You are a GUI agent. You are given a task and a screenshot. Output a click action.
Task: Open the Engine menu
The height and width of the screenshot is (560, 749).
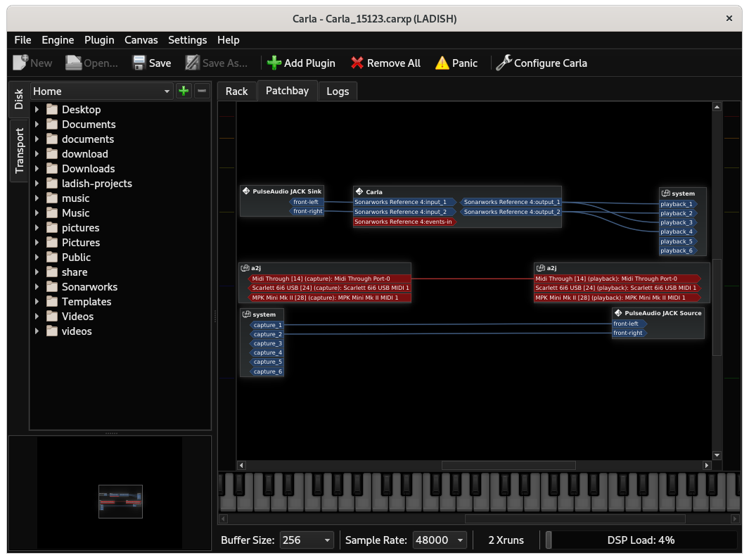click(x=58, y=39)
